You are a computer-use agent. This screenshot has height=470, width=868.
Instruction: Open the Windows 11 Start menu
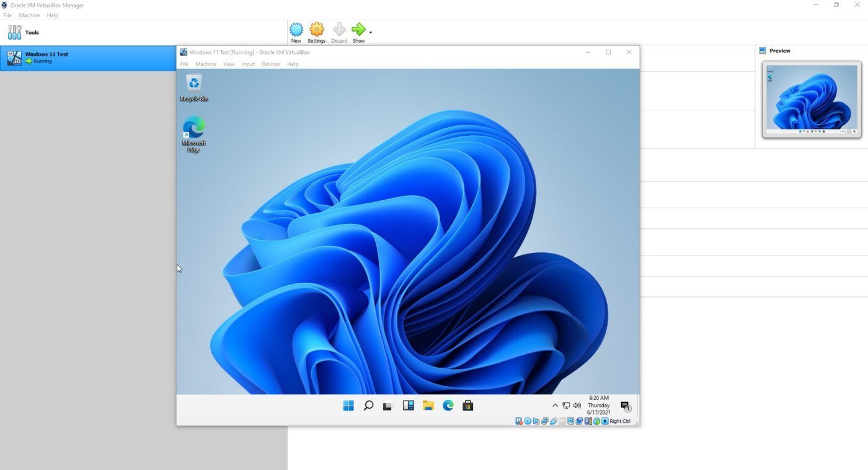coord(348,406)
